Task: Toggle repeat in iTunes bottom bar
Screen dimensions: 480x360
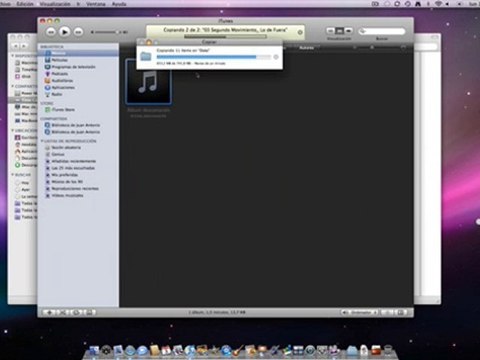Action: point(76,312)
